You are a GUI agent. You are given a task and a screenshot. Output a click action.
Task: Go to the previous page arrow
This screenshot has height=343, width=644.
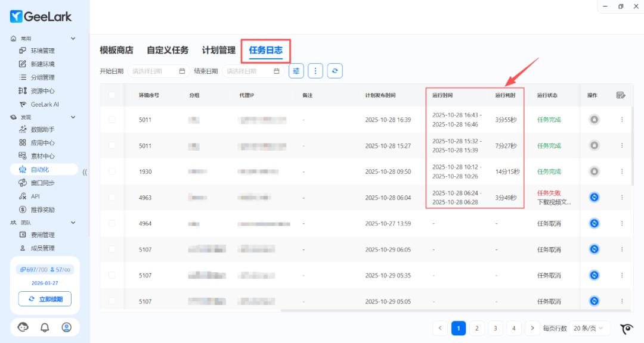(440, 328)
